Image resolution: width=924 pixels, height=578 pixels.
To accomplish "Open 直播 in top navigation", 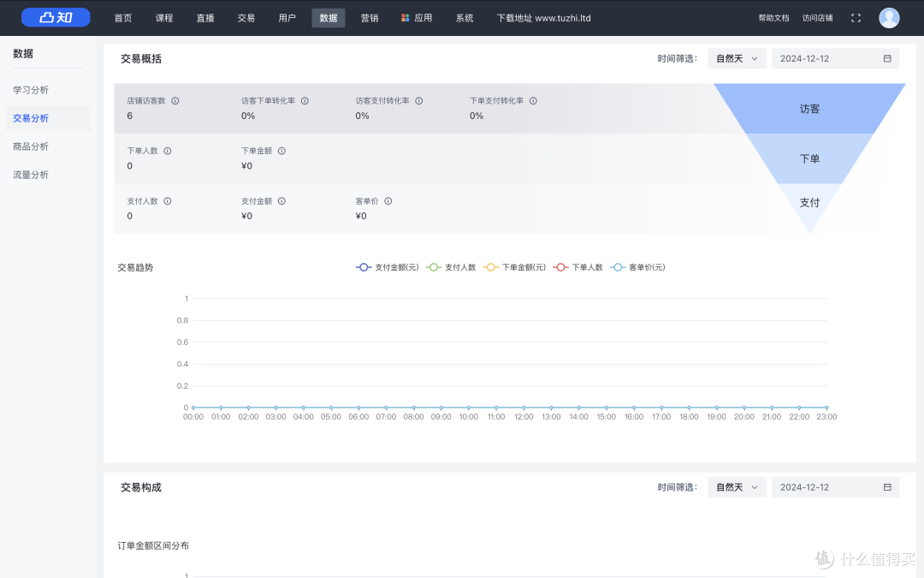I will click(205, 18).
